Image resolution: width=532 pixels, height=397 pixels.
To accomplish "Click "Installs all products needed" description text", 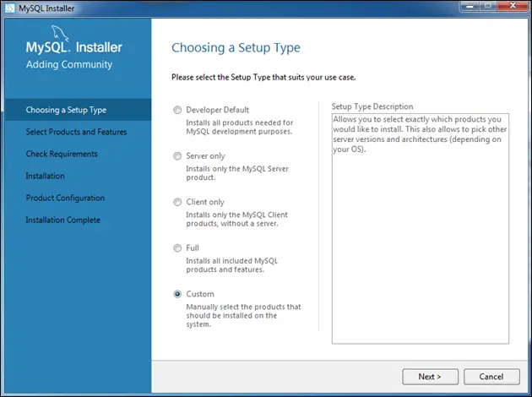I will (240, 127).
